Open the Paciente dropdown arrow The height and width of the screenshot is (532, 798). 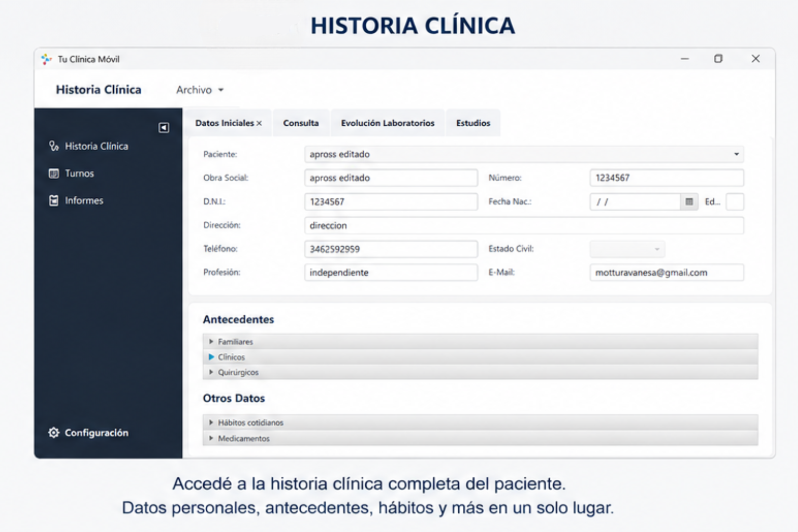click(736, 154)
